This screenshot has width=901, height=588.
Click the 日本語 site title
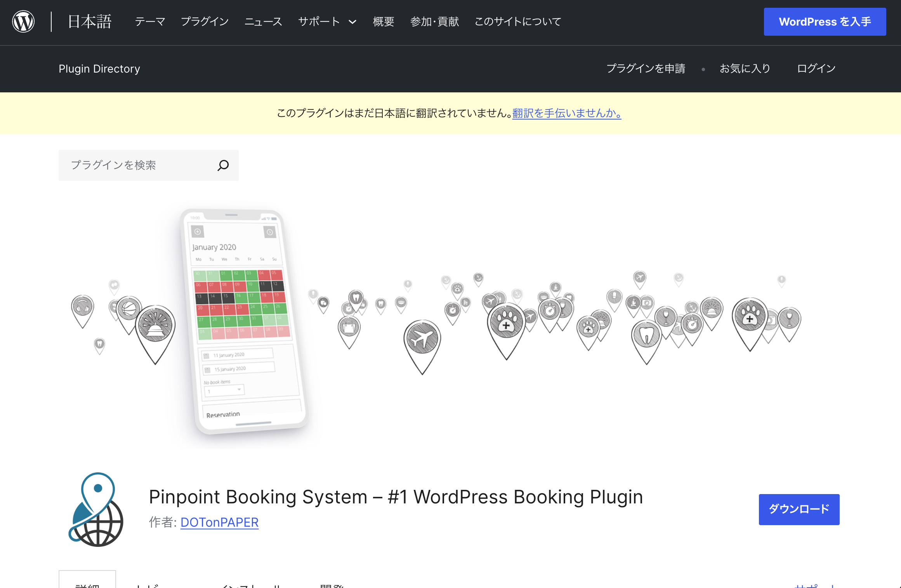tap(90, 22)
